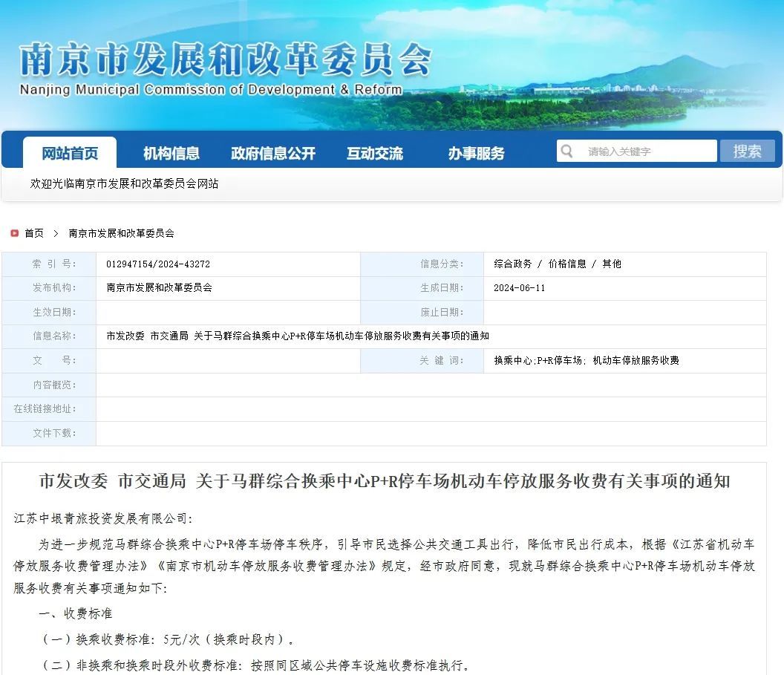Open the 机构信息 menu
Viewport: 784px width, 675px height.
(x=171, y=153)
